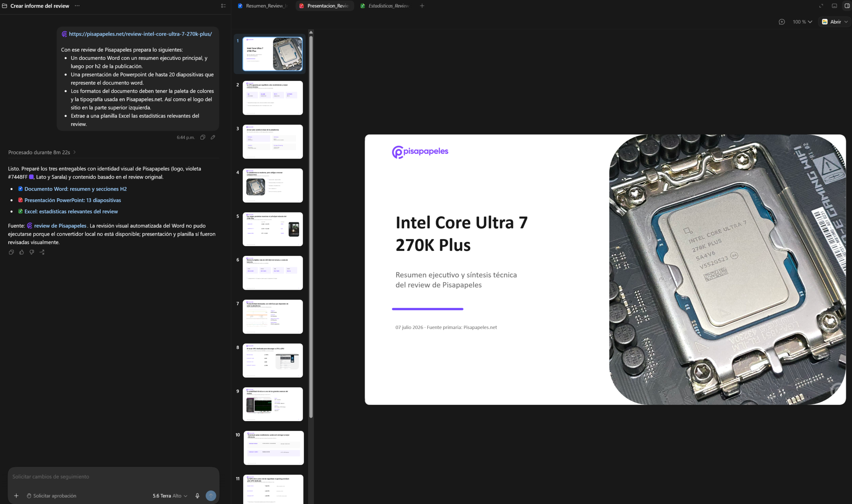Click the #7448FF violet color swatch

(x=31, y=177)
